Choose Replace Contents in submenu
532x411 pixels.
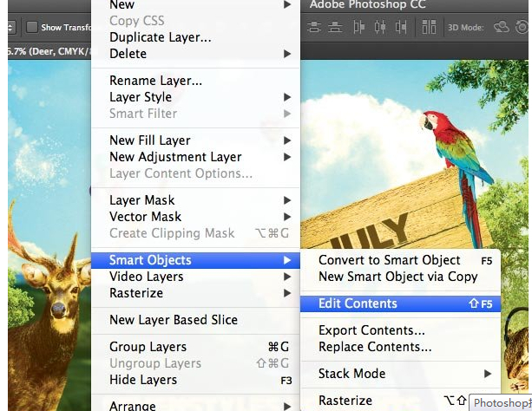[400, 347]
